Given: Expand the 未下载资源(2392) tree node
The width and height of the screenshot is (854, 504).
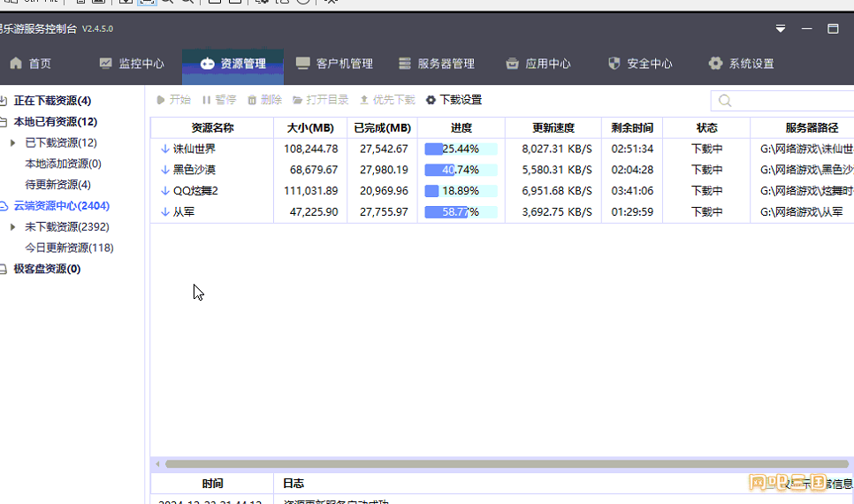Looking at the screenshot, I should 13,226.
